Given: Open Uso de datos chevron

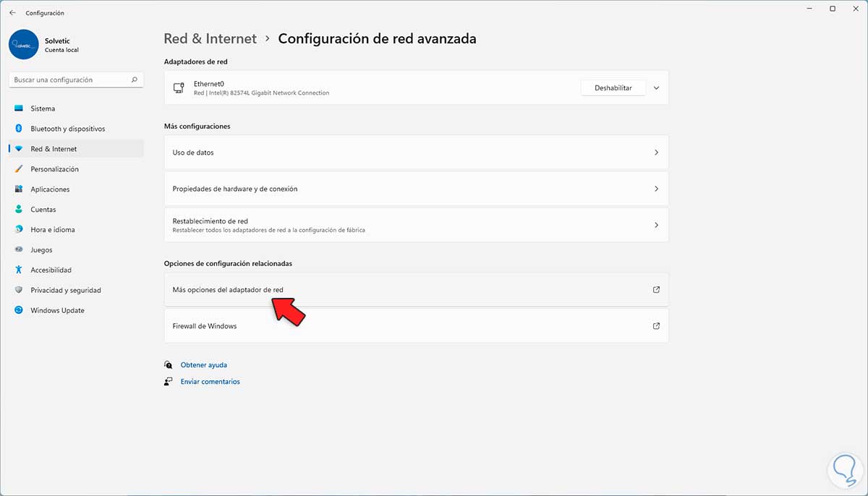Looking at the screenshot, I should point(656,153).
